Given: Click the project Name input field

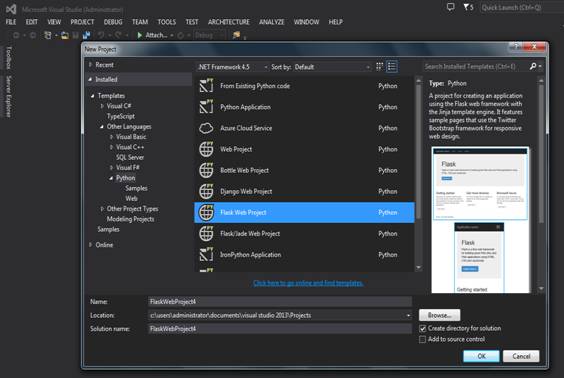Looking at the screenshot, I should point(280,301).
